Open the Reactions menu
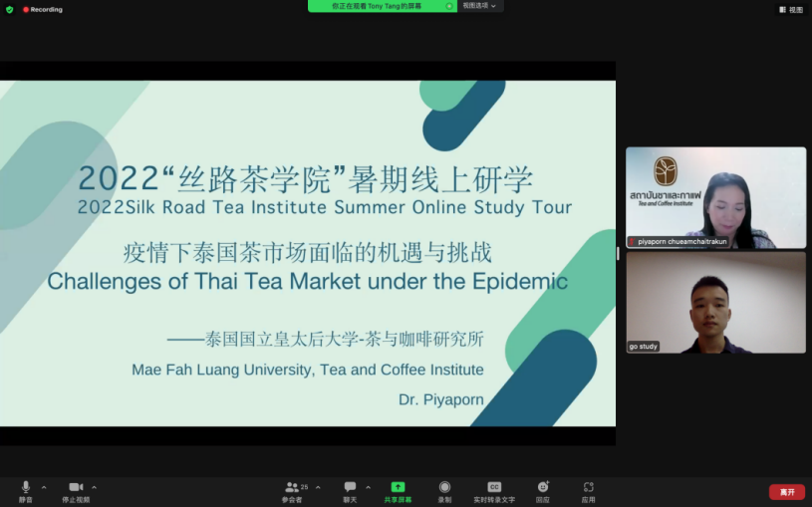This screenshot has width=812, height=507. [543, 488]
